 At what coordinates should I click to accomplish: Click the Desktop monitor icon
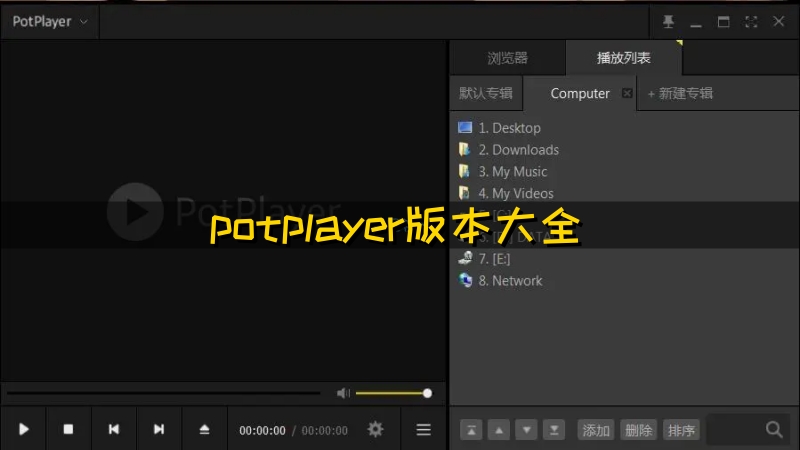point(465,128)
